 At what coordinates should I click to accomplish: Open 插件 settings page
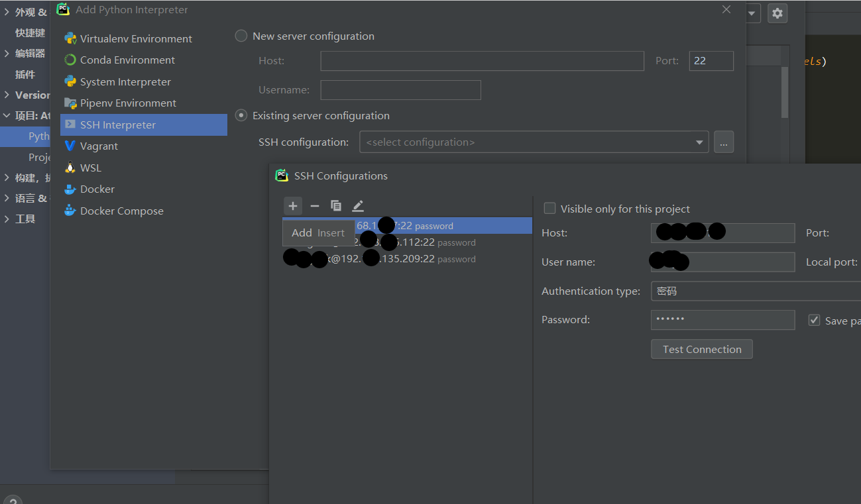tap(25, 74)
